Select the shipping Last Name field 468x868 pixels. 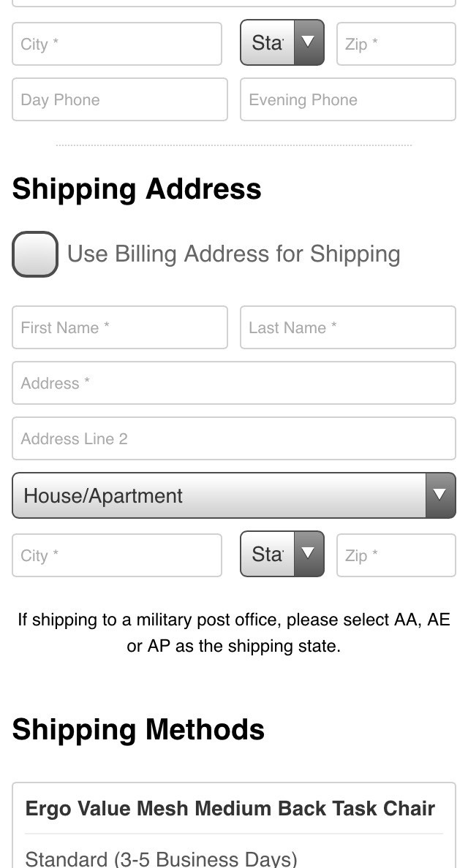pyautogui.click(x=347, y=327)
